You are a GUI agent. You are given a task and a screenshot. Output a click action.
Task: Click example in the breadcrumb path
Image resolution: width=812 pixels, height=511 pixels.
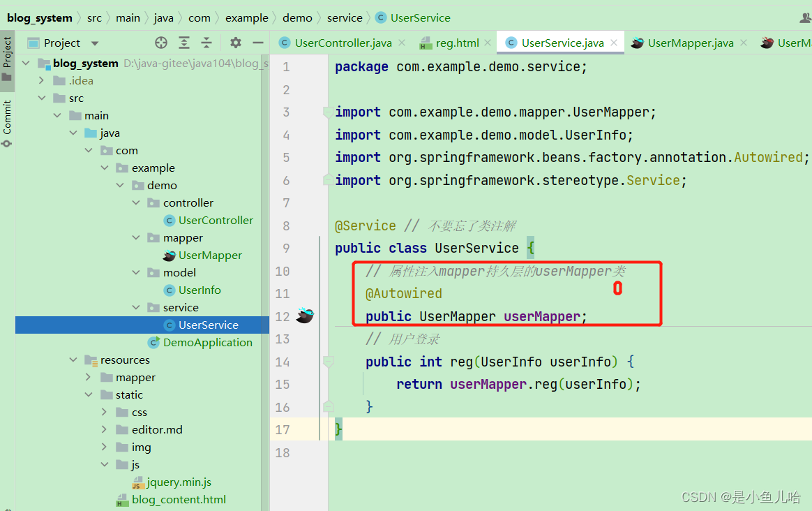click(246, 17)
